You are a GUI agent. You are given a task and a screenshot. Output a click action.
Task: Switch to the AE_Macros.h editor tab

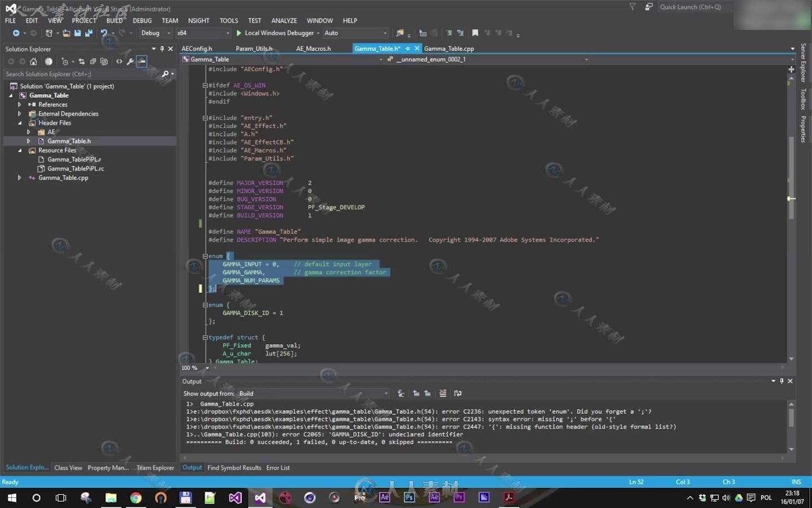click(314, 49)
